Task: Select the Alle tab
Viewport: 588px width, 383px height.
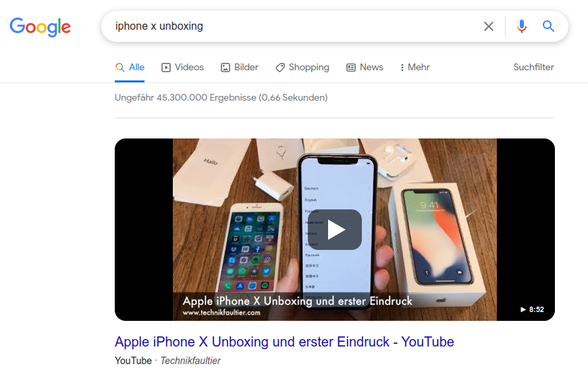Action: (130, 67)
